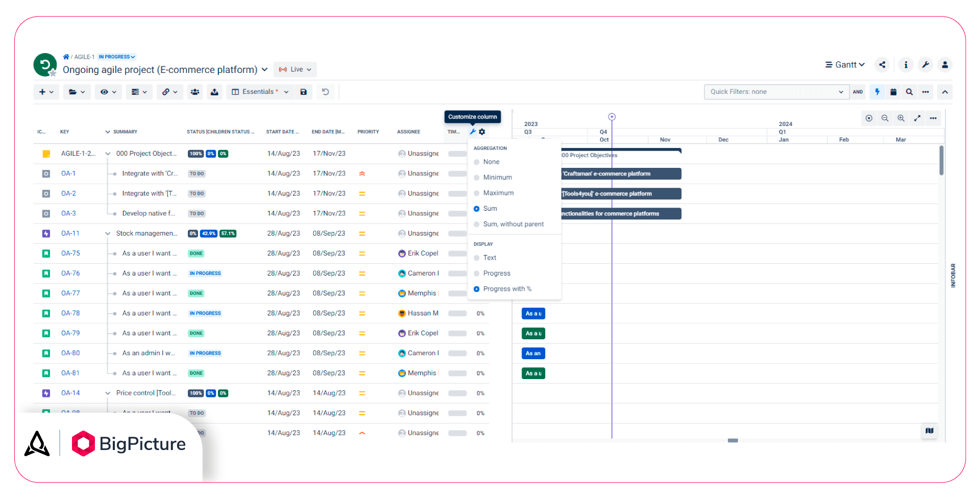Click the search magnifier icon
Image resolution: width=980 pixels, height=499 pixels.
click(909, 92)
